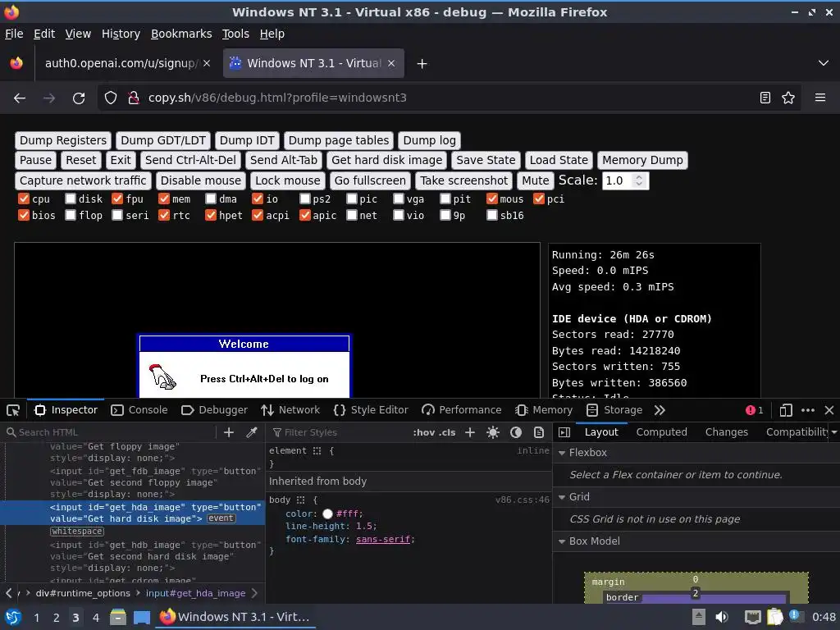Click Take screenshot button
The image size is (840, 630).
click(464, 180)
